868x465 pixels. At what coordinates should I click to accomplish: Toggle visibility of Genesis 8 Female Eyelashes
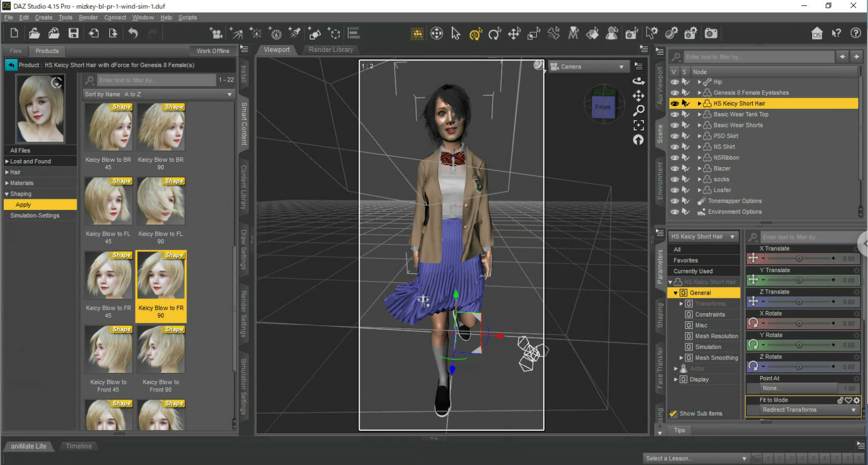click(675, 93)
